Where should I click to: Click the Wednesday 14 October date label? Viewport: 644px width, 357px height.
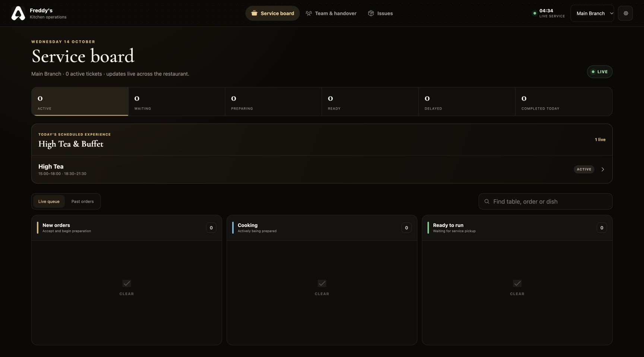(x=63, y=42)
